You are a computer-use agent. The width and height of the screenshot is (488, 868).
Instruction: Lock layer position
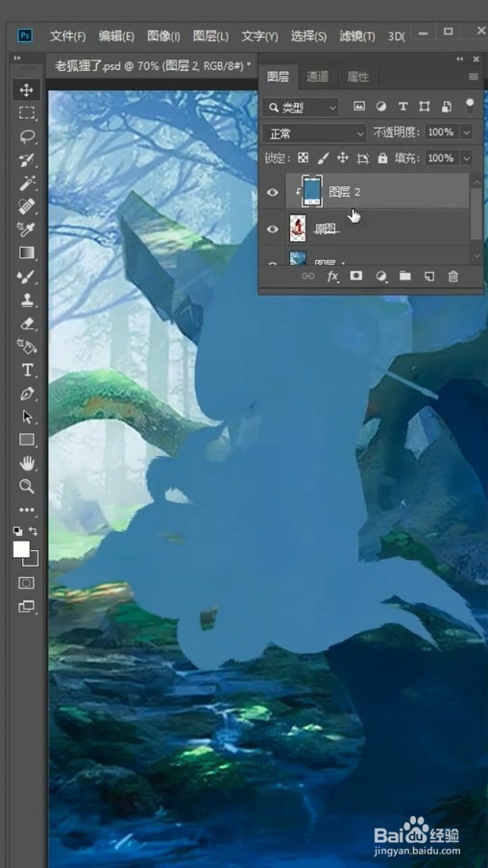[343, 158]
